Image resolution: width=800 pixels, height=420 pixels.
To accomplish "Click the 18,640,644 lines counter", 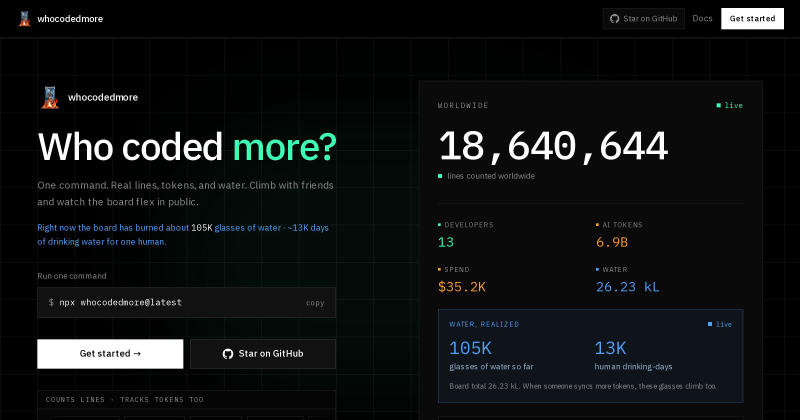I will (553, 146).
